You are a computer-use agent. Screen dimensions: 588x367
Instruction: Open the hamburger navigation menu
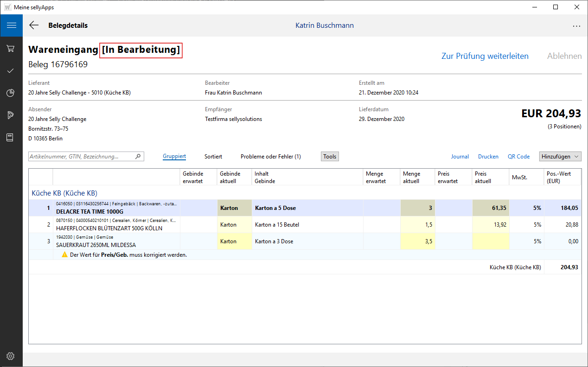click(x=11, y=25)
